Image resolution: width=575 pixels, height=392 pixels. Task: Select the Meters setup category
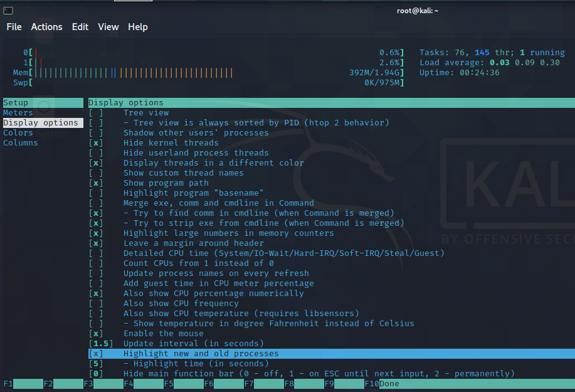18,112
